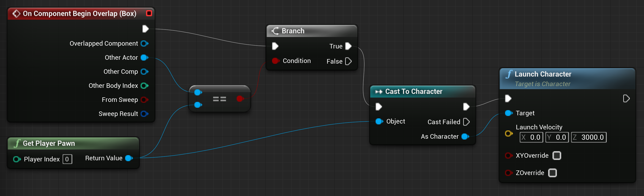Click the red delegate pin on Overlap event
Screen dimensions: 644x196
pyautogui.click(x=149, y=13)
